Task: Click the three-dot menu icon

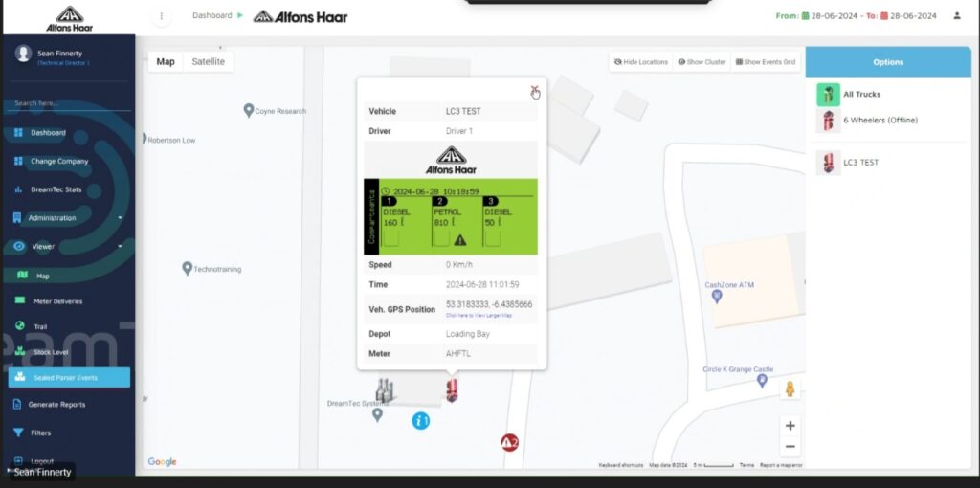Action: pos(161,16)
